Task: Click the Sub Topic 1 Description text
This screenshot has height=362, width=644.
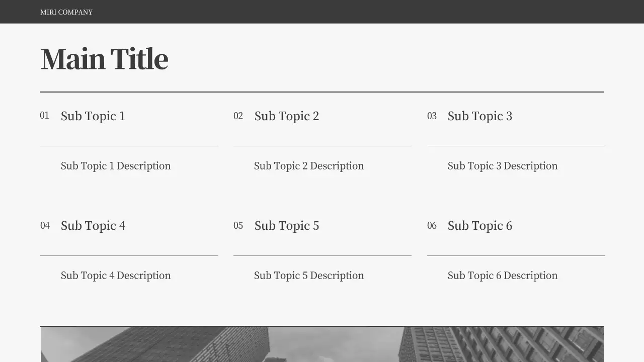Action: click(116, 166)
